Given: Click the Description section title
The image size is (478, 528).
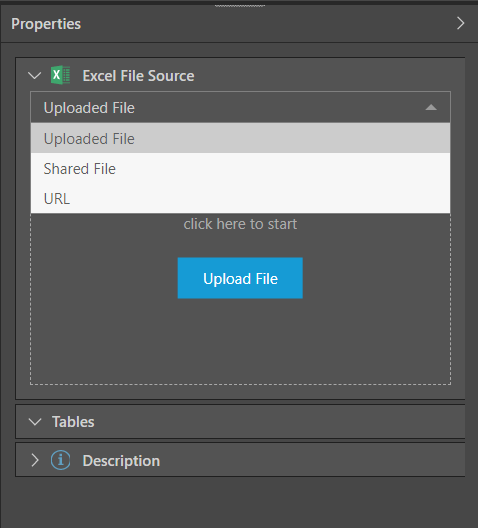Looking at the screenshot, I should click(121, 461).
